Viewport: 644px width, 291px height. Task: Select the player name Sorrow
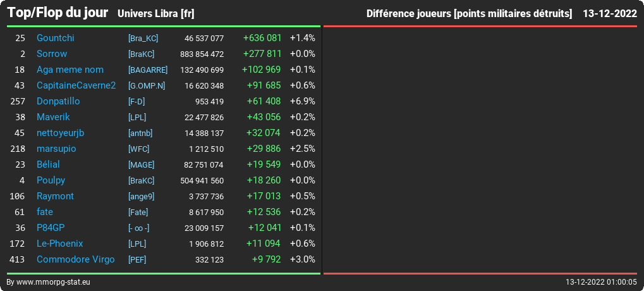[52, 54]
